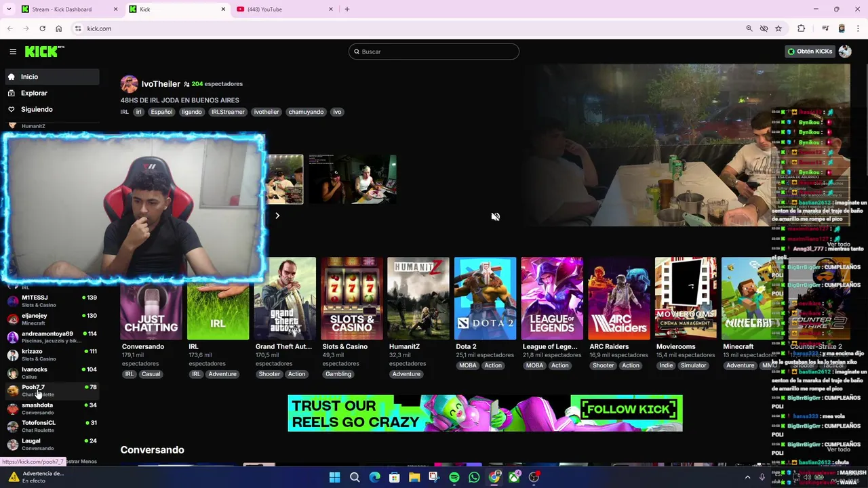Switch to the YouTube tab
The height and width of the screenshot is (488, 868).
[x=285, y=9]
